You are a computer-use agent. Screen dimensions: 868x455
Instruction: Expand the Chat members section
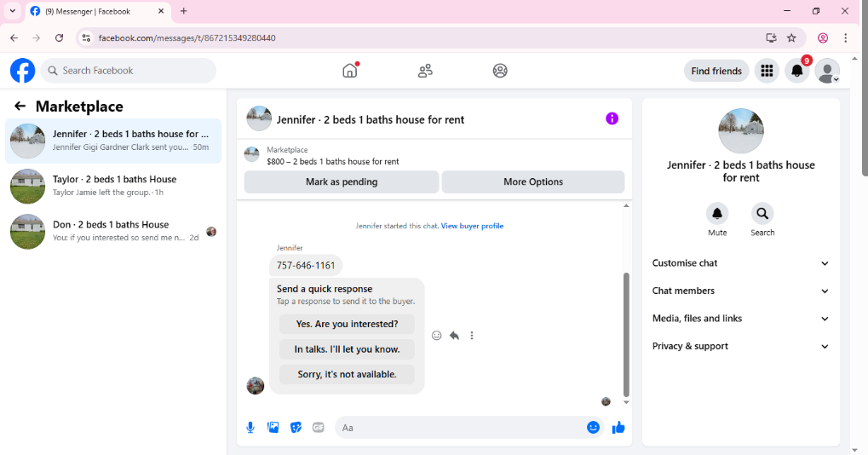pyautogui.click(x=741, y=291)
